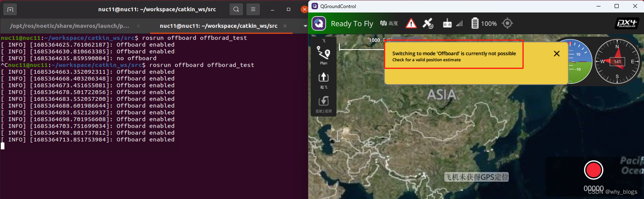This screenshot has height=199, width=644.
Task: Click the 'no offboard' terminal log line
Action: (x=78, y=58)
